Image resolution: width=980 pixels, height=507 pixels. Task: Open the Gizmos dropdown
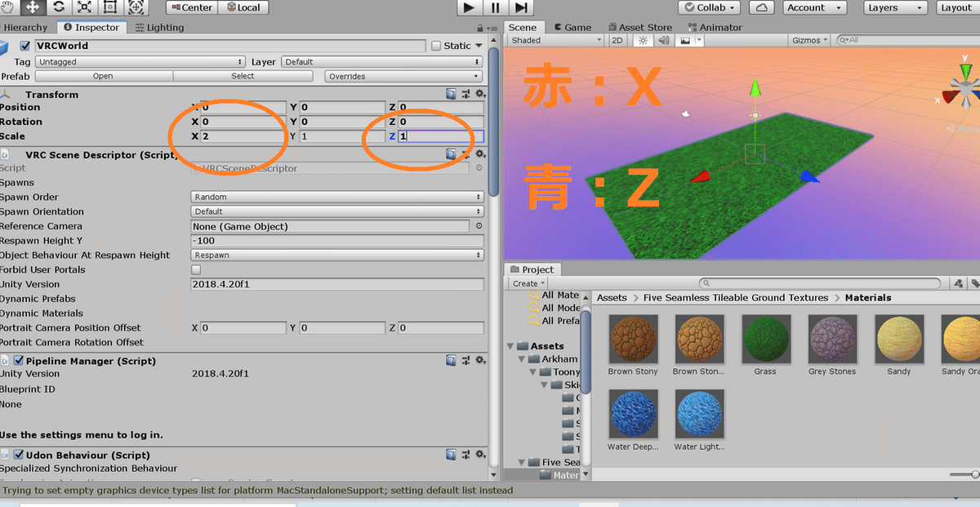click(x=810, y=40)
